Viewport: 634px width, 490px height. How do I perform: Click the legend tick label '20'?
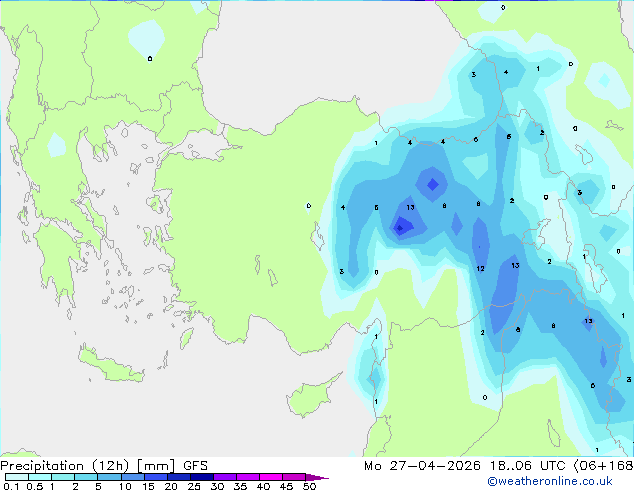tap(171, 486)
